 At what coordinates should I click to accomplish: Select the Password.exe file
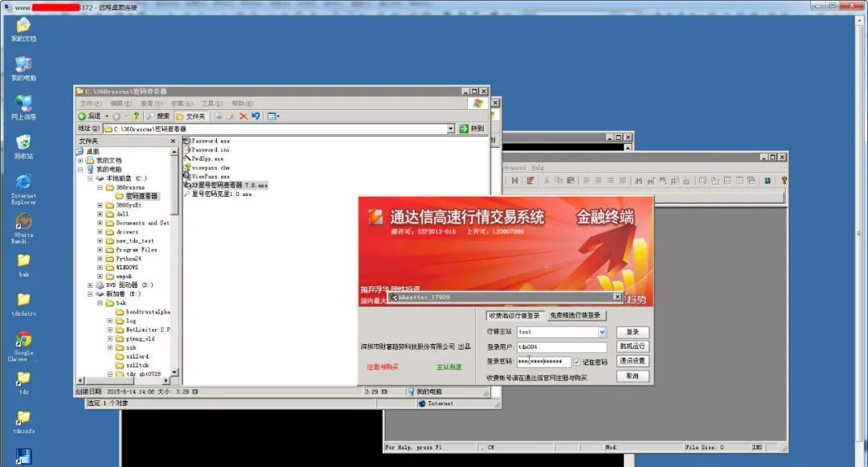[207, 141]
